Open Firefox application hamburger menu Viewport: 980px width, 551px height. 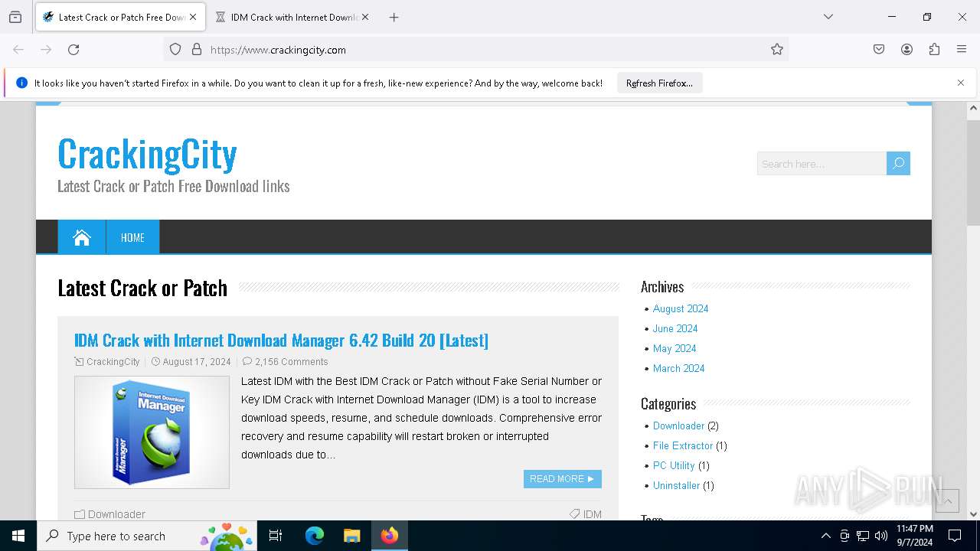click(x=962, y=50)
